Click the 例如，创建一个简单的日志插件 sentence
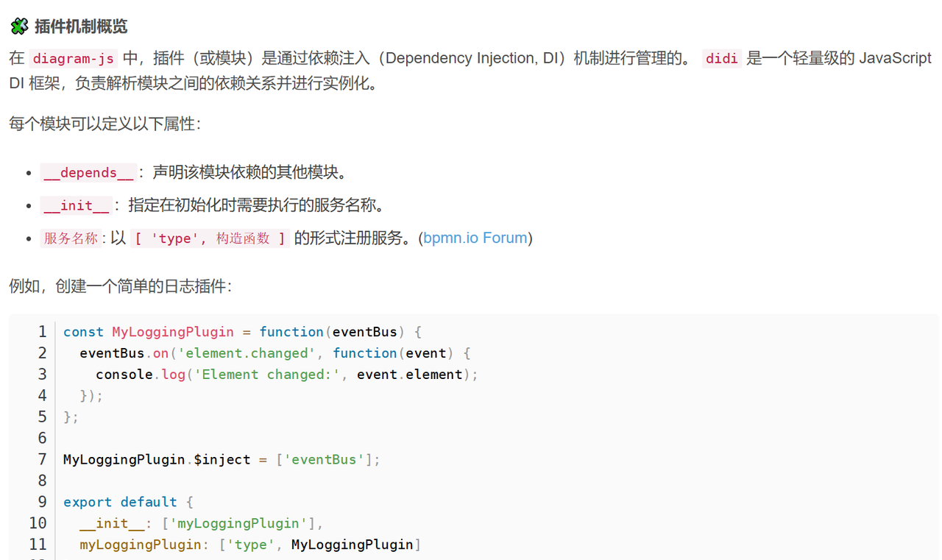The width and height of the screenshot is (942, 560). point(120,286)
